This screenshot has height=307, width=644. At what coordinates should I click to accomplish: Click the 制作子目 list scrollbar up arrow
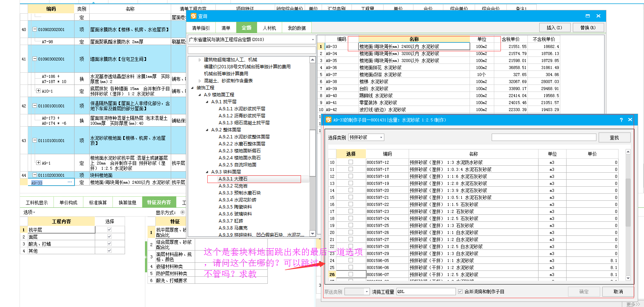[628, 152]
